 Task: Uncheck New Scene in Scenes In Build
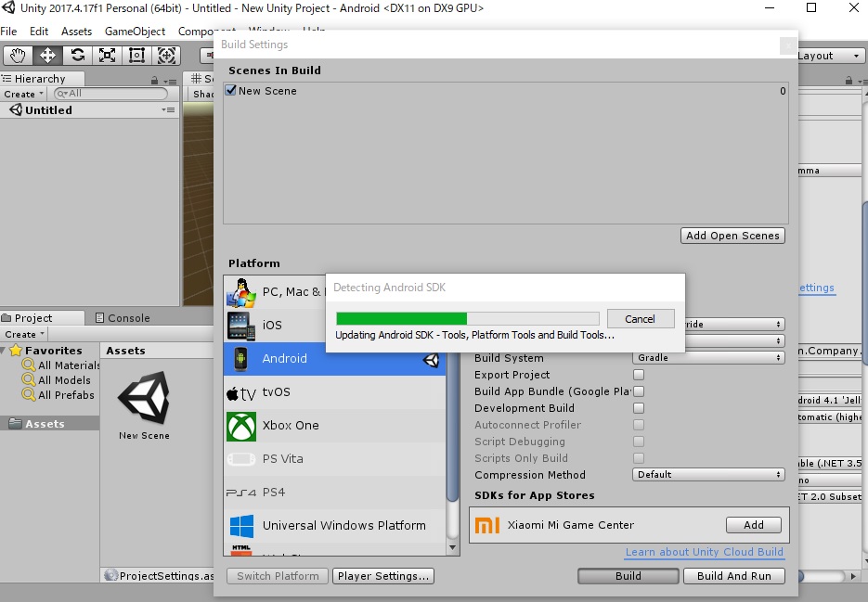tap(231, 90)
